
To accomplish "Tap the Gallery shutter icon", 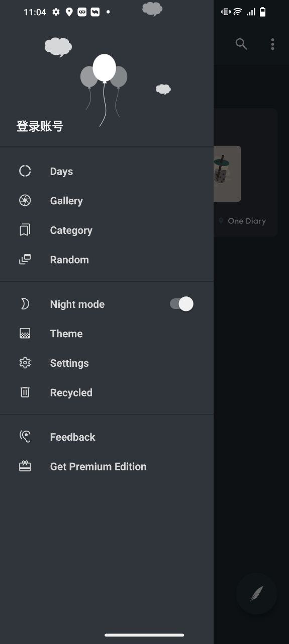I will [x=25, y=200].
